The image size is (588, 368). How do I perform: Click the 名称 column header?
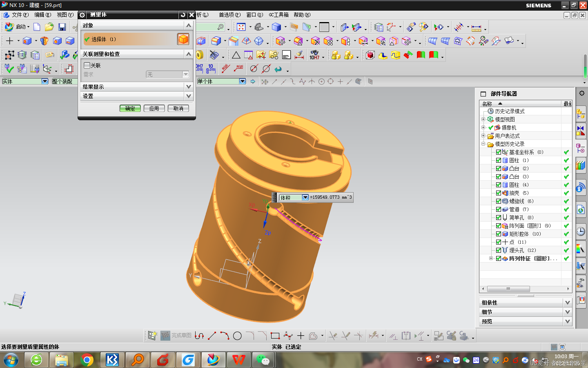tap(521, 104)
